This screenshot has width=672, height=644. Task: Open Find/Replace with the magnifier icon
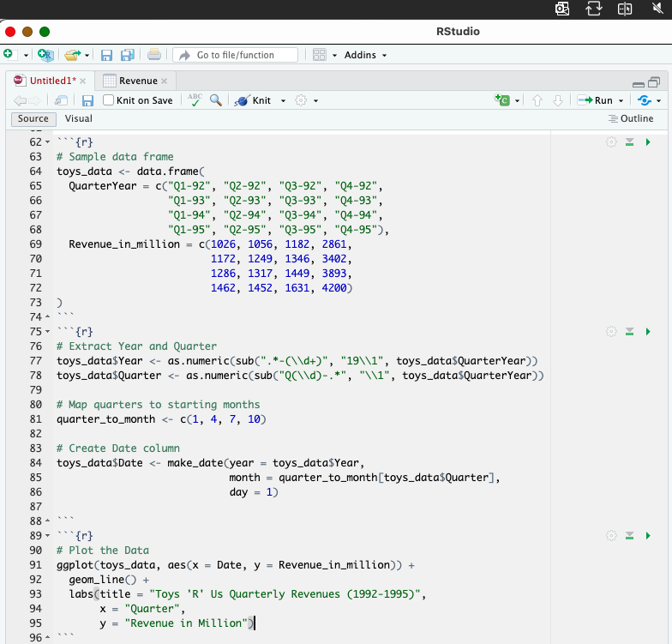coord(216,100)
